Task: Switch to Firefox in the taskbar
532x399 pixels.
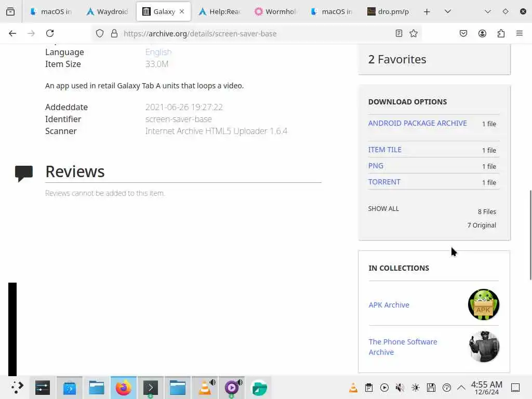Action: coord(124,388)
